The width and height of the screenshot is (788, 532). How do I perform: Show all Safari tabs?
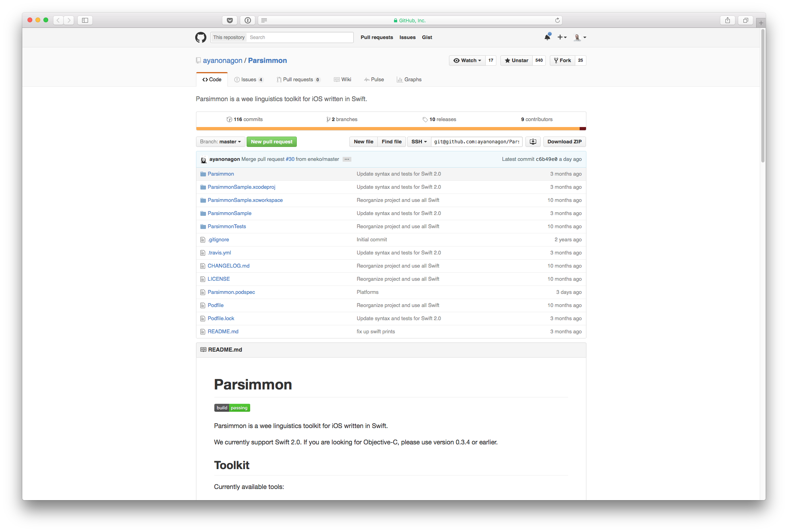coord(745,20)
